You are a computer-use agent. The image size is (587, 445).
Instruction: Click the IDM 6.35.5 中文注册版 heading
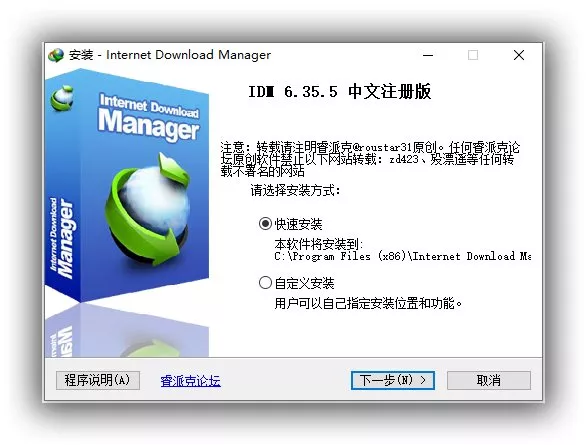pyautogui.click(x=340, y=92)
